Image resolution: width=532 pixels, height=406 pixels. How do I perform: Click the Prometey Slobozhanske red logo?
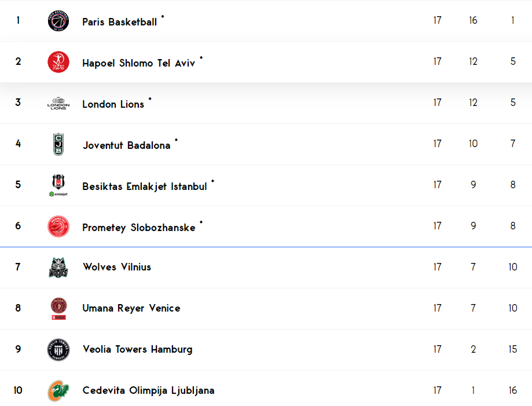pyautogui.click(x=58, y=226)
